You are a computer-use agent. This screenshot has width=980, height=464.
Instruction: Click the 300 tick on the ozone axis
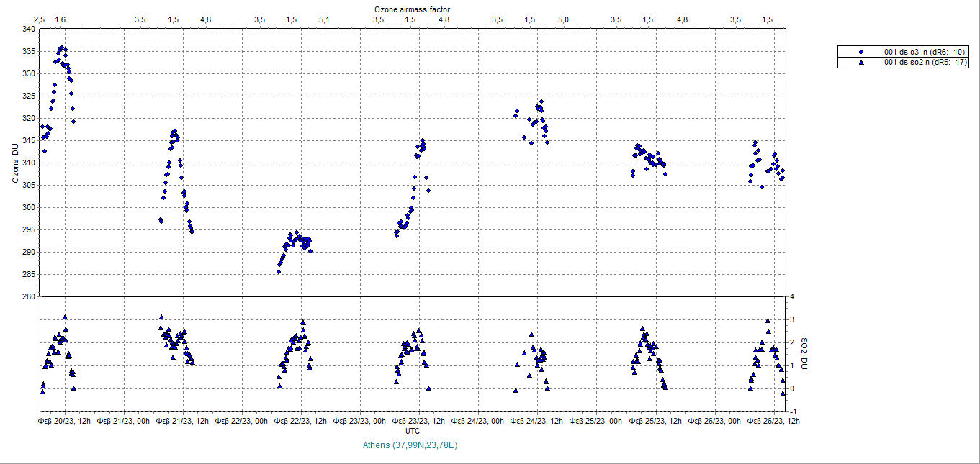pos(28,207)
